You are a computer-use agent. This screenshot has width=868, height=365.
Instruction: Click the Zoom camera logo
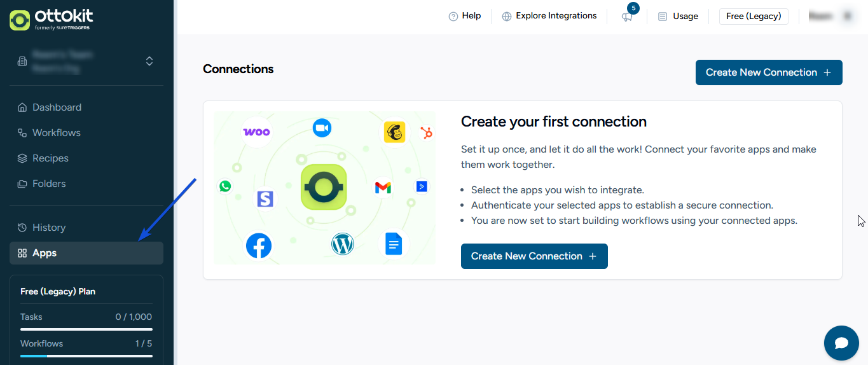322,128
